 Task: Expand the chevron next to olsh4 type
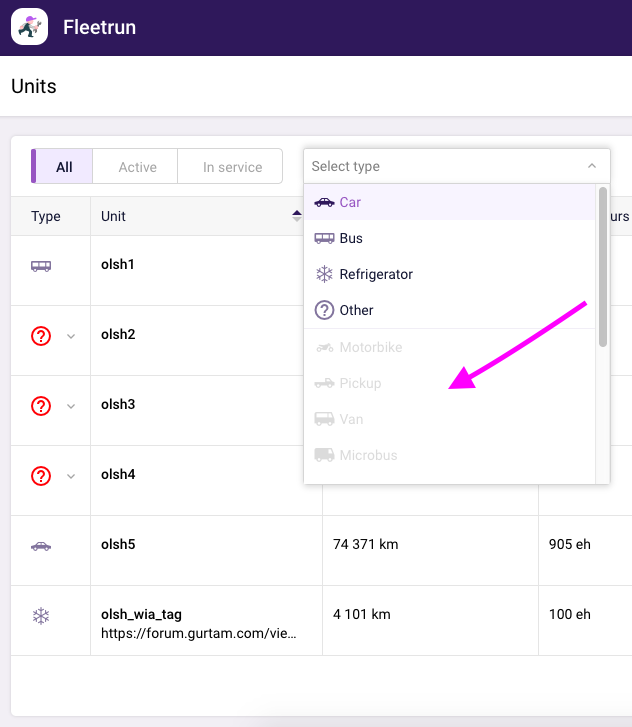[x=71, y=476]
